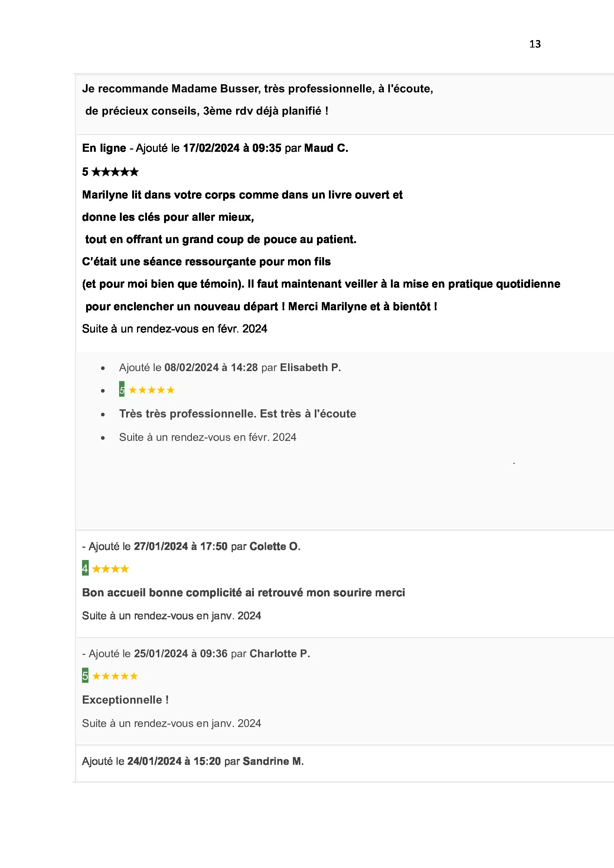Click the reviewer name Colette O.
Viewport: 614px width, 868px height.
[x=275, y=546]
